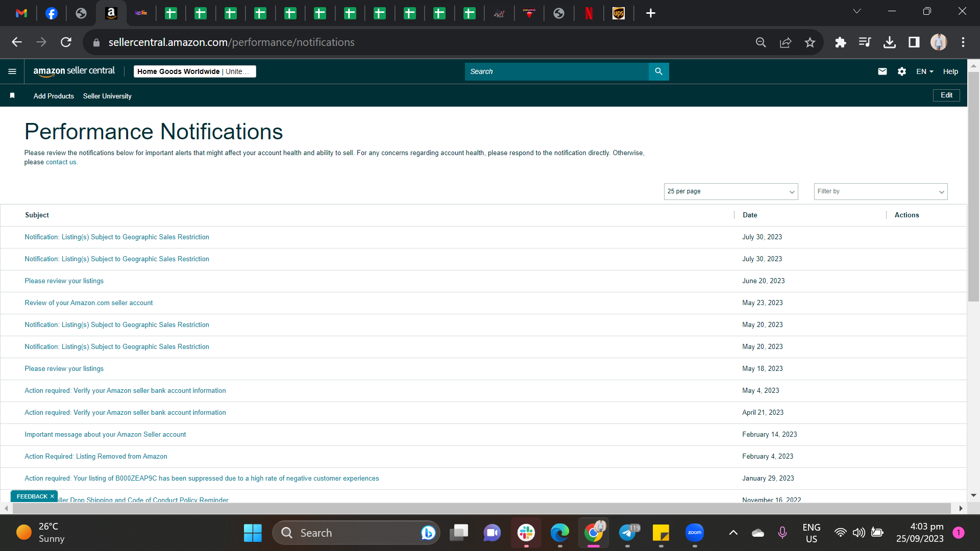The height and width of the screenshot is (551, 980).
Task: Open the Home Goods Worldwide account switcher
Action: coord(195,71)
